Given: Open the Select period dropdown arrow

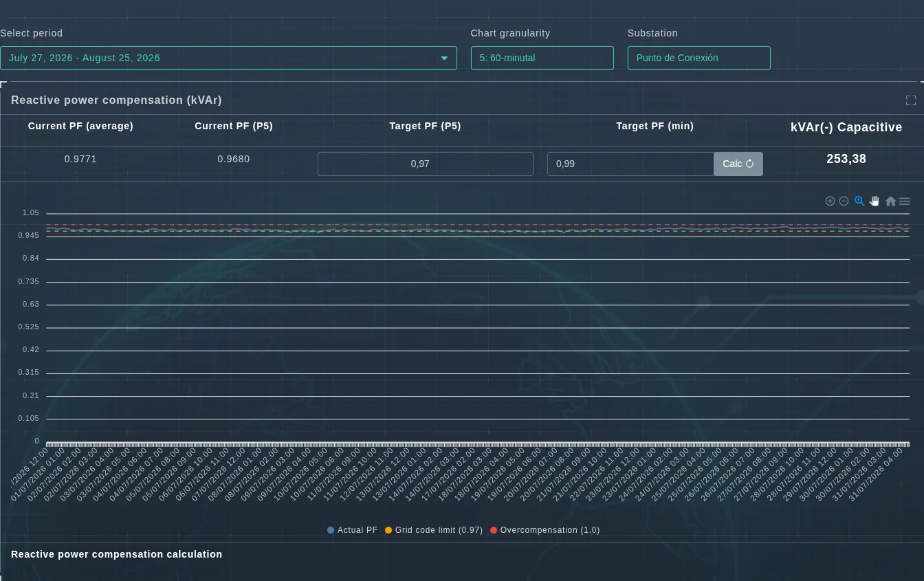Looking at the screenshot, I should point(444,58).
